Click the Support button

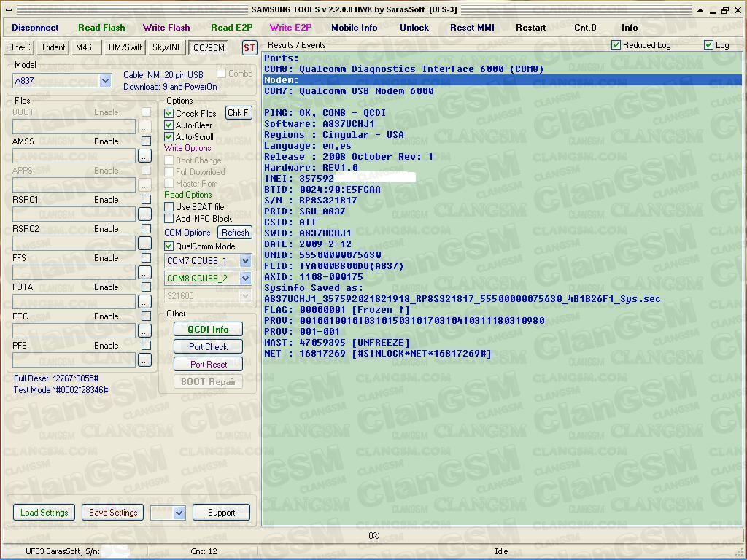pyautogui.click(x=221, y=513)
